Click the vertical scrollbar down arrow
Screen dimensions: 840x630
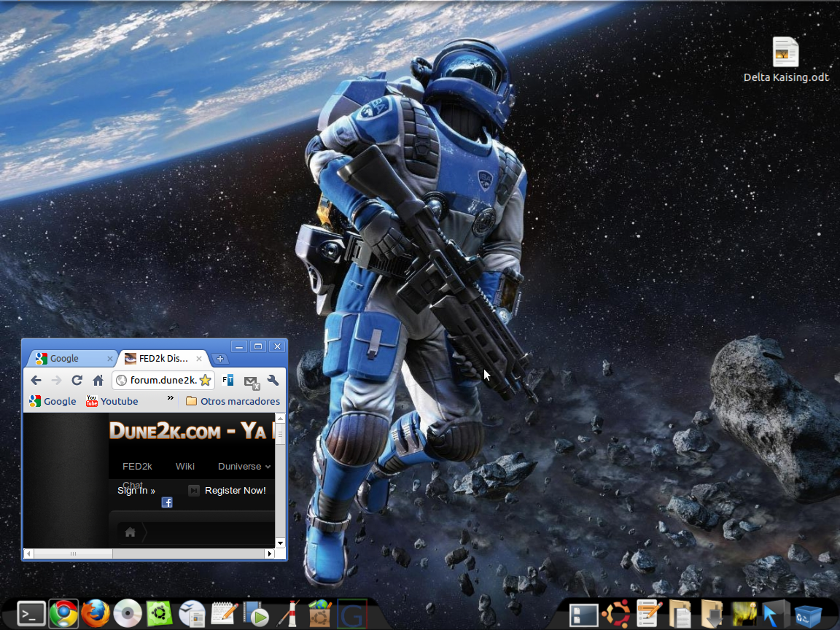click(x=280, y=543)
